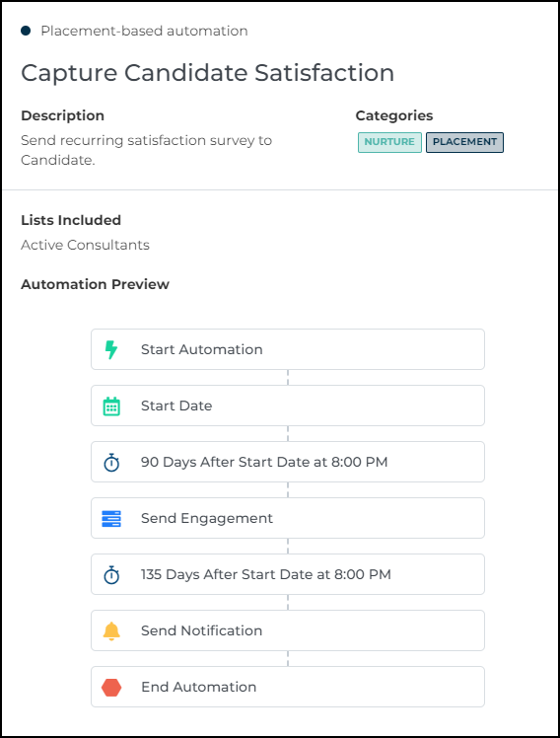
Task: Select the 90 Days After Start Date step
Action: (288, 462)
